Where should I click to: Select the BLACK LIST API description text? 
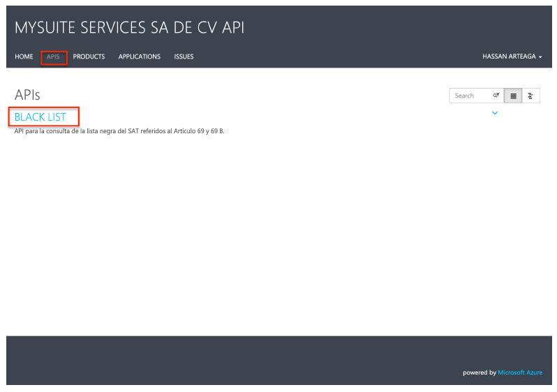click(x=119, y=131)
